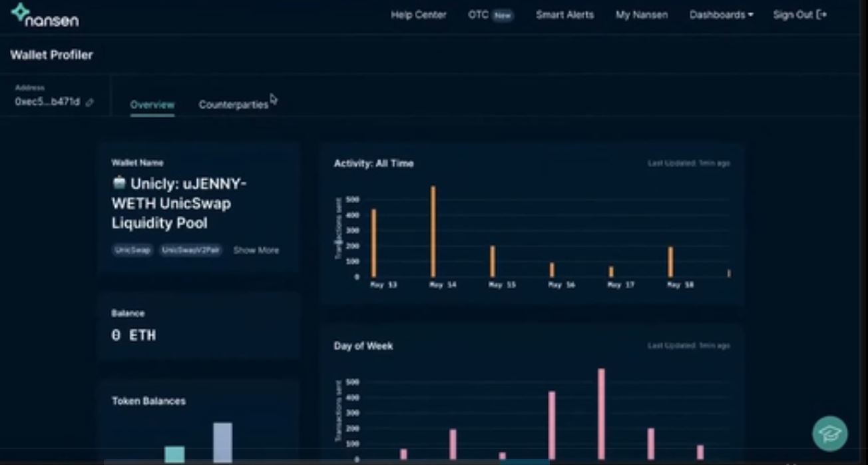Click the Sign Out arrow icon
The image size is (868, 465).
coord(822,15)
